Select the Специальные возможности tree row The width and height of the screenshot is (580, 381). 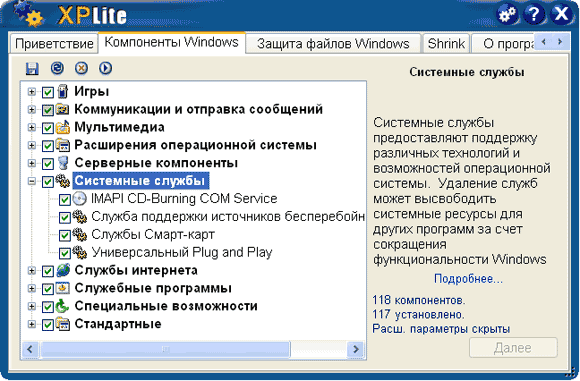[x=166, y=306]
